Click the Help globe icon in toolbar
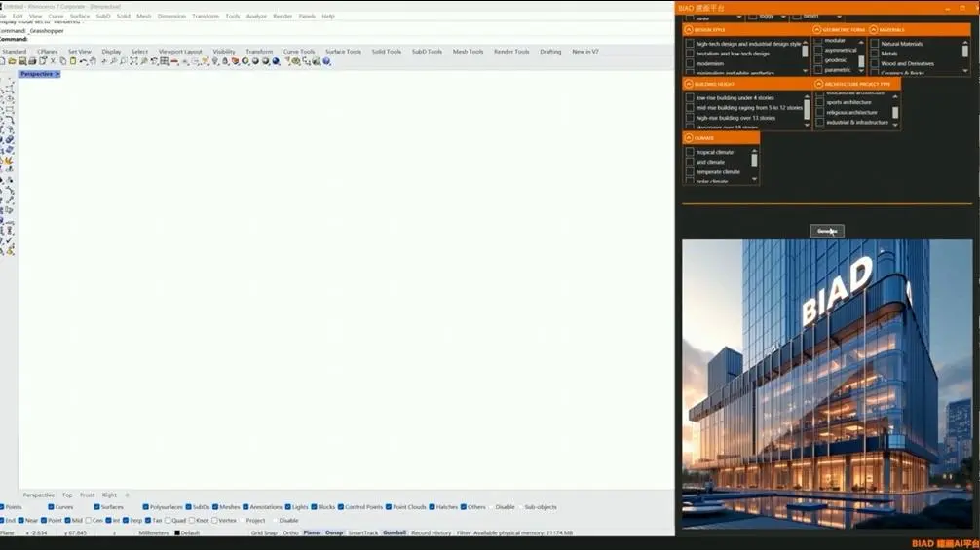Viewport: 980px width, 550px height. click(x=327, y=61)
